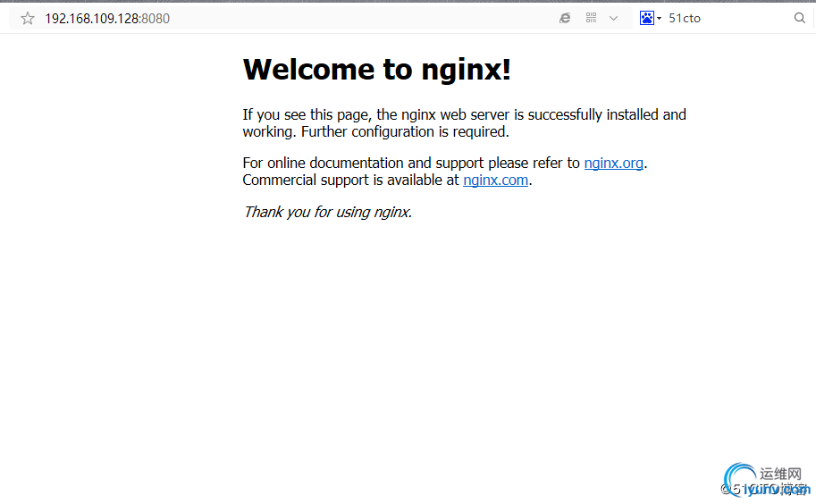The height and width of the screenshot is (504, 816).
Task: Open the nginx.com link
Action: (x=495, y=180)
